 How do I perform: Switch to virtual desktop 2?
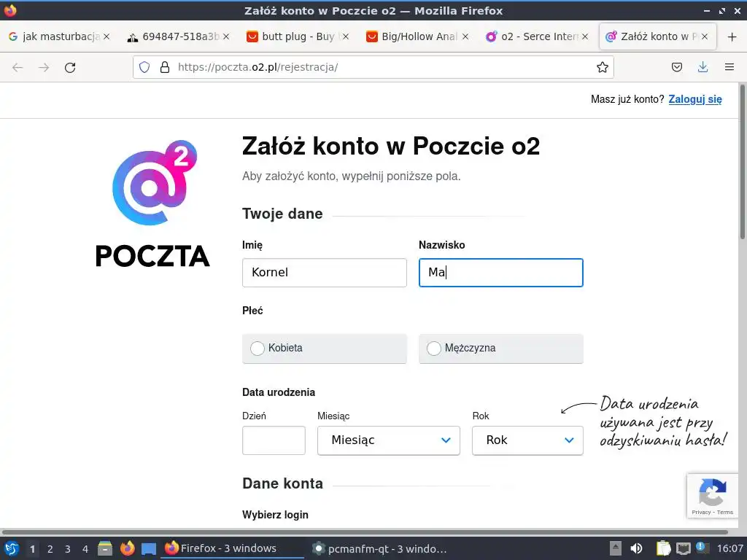50,549
